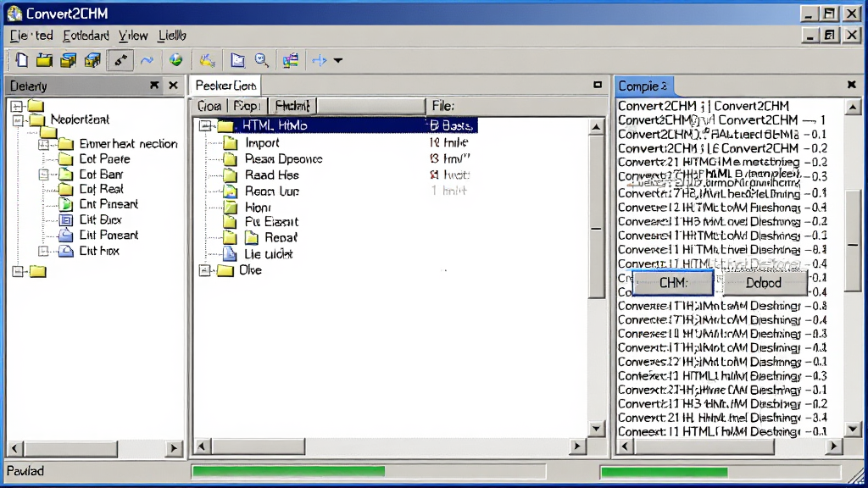Click the blue page icon beside Cit Poreant
This screenshot has width=868, height=488.
tap(66, 236)
